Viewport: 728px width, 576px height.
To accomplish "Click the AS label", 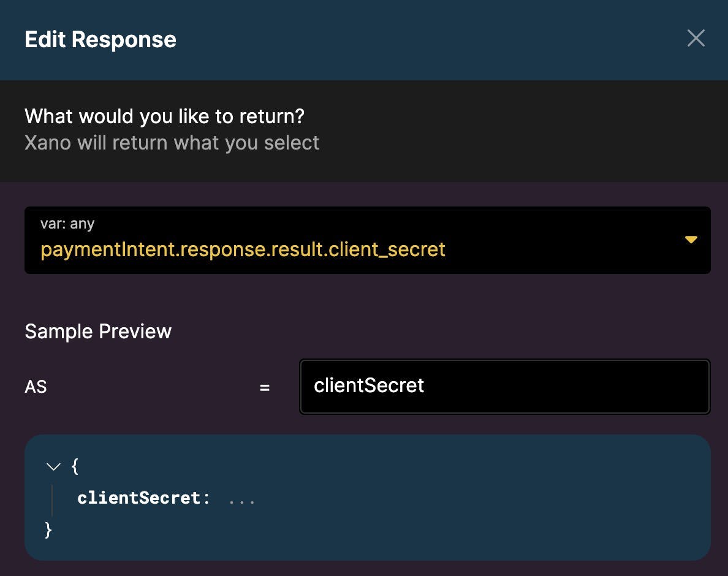I will click(x=36, y=387).
